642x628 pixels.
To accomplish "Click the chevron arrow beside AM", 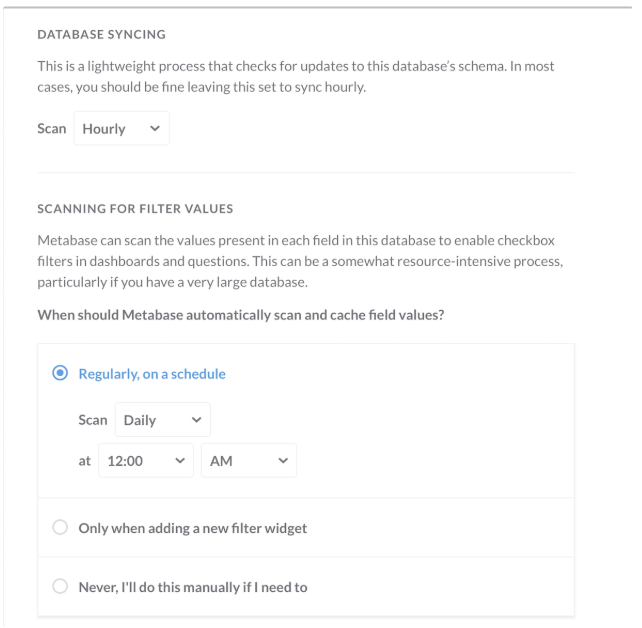I will pos(282,461).
